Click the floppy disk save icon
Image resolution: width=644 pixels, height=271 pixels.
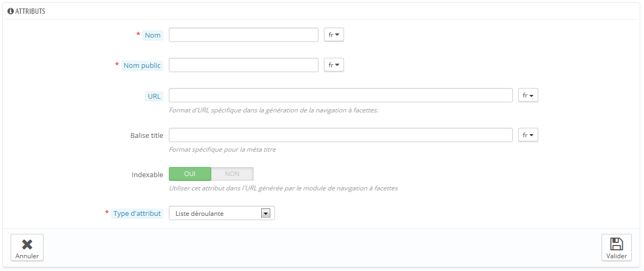[x=616, y=244]
